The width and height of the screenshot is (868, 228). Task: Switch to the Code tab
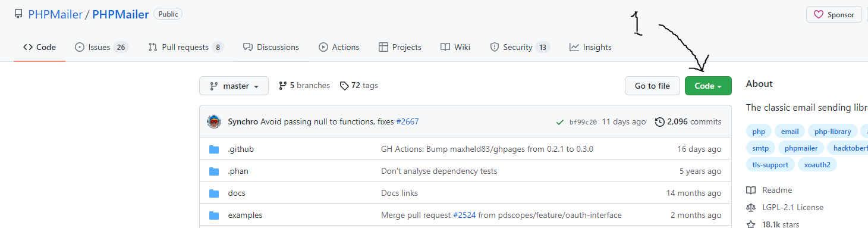39,47
